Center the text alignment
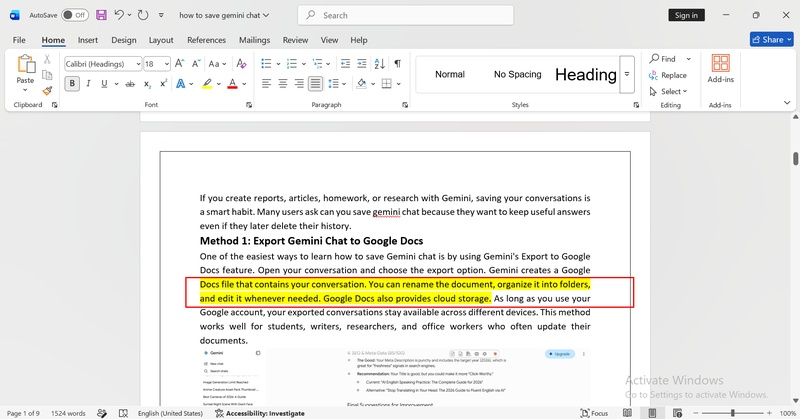 (x=283, y=84)
